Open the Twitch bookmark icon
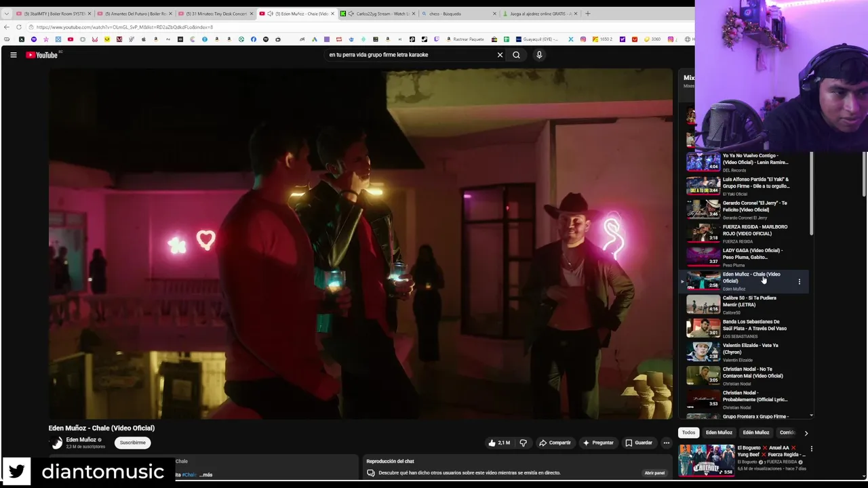This screenshot has width=868, height=488. (x=437, y=39)
